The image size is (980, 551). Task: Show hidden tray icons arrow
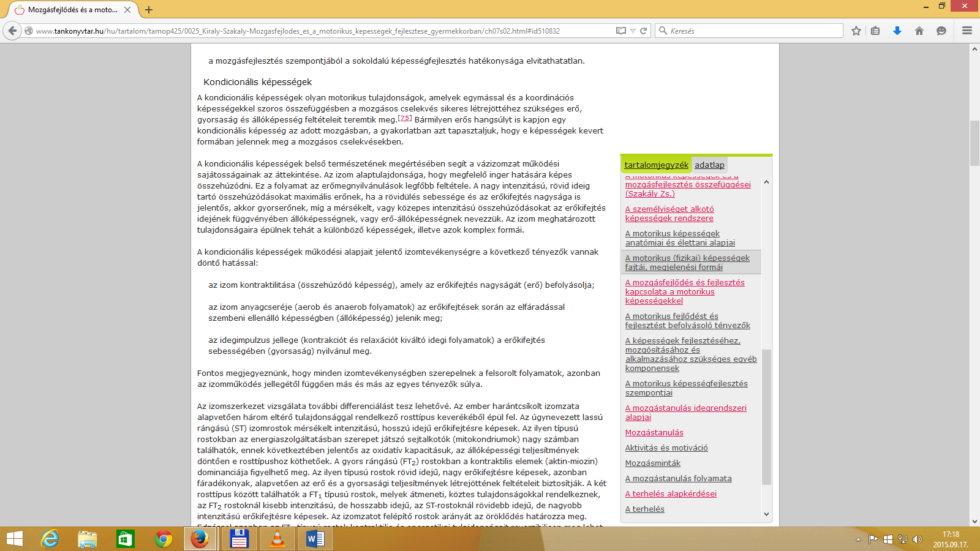(858, 539)
